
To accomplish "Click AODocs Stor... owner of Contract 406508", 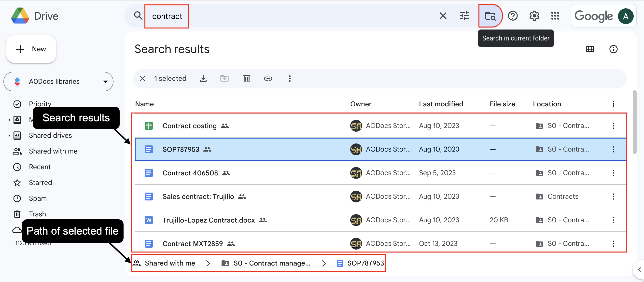I will click(x=380, y=173).
